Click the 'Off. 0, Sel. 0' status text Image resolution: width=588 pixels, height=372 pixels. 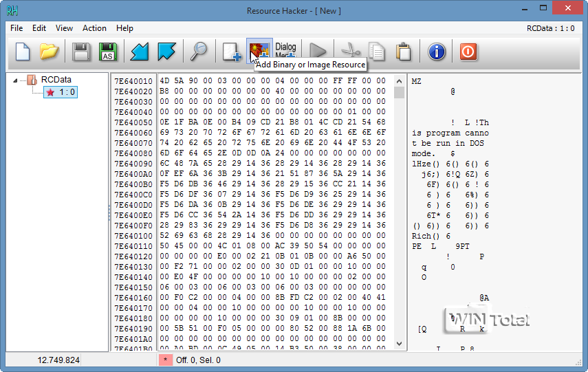tap(198, 360)
